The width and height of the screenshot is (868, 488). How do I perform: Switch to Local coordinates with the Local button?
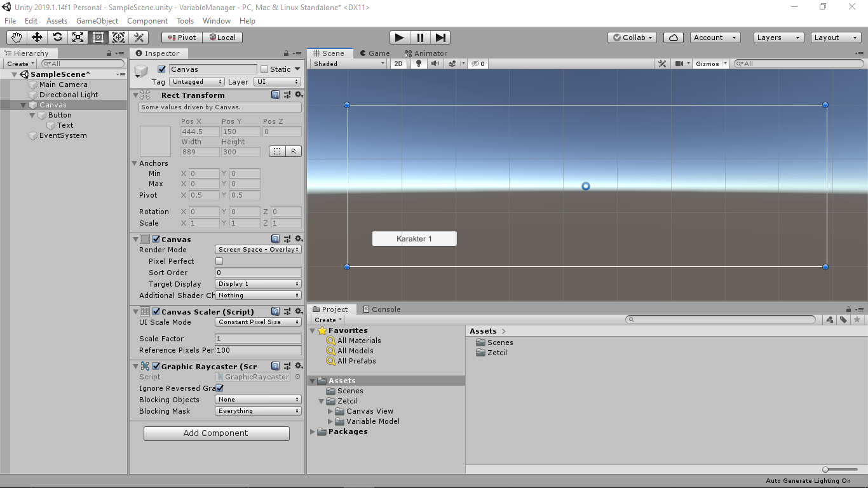[x=222, y=37]
